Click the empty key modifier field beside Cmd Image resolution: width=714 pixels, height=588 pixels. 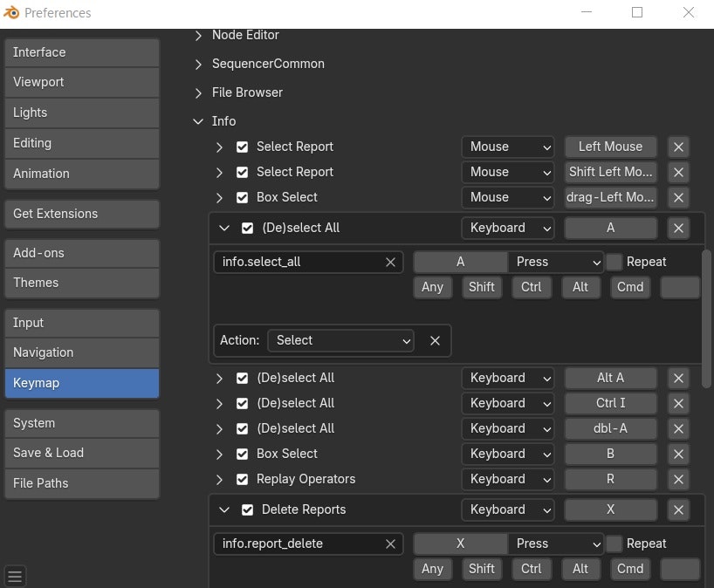point(680,287)
